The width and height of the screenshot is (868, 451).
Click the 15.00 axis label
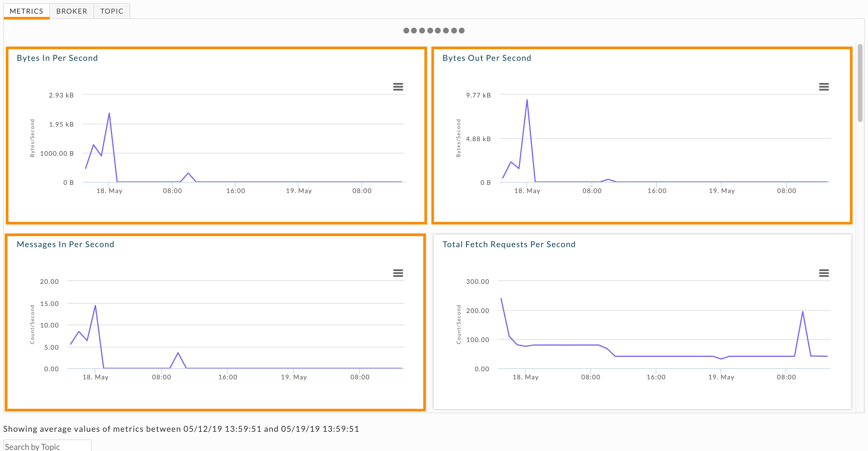[x=49, y=304]
